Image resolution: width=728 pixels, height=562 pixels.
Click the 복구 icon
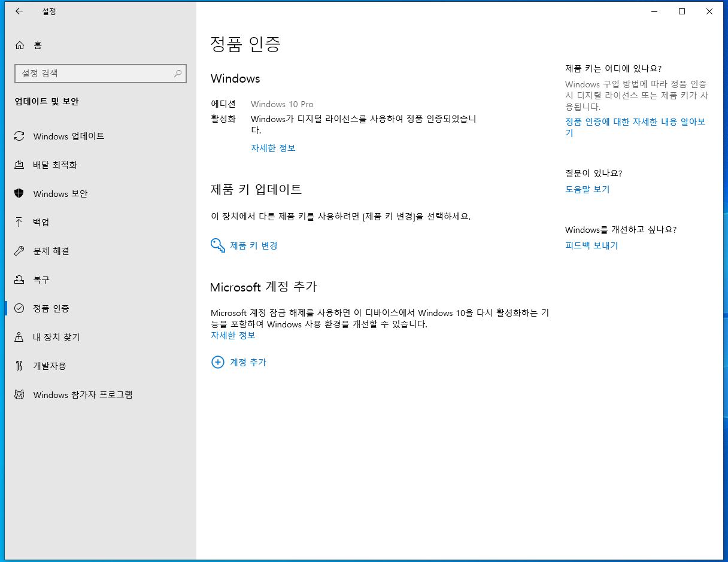(x=19, y=280)
